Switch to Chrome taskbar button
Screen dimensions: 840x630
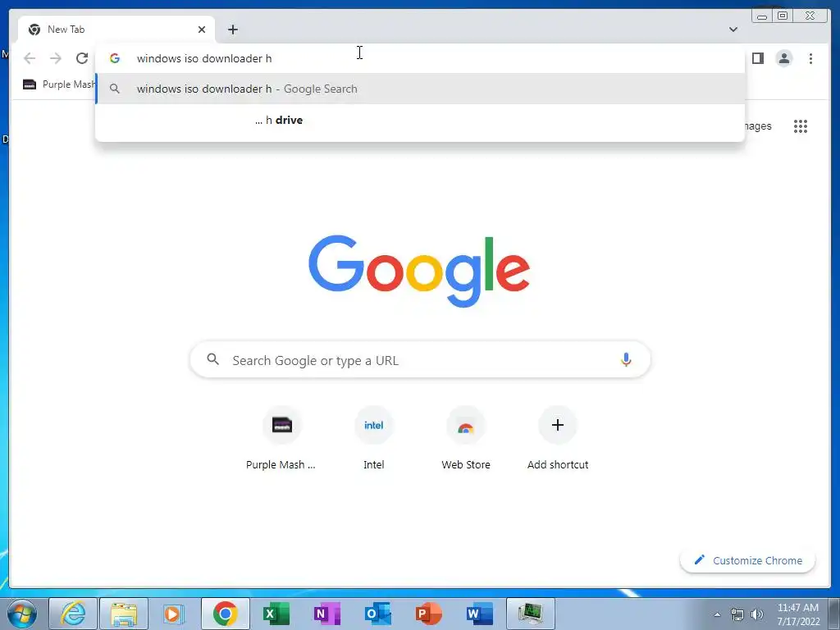225,614
